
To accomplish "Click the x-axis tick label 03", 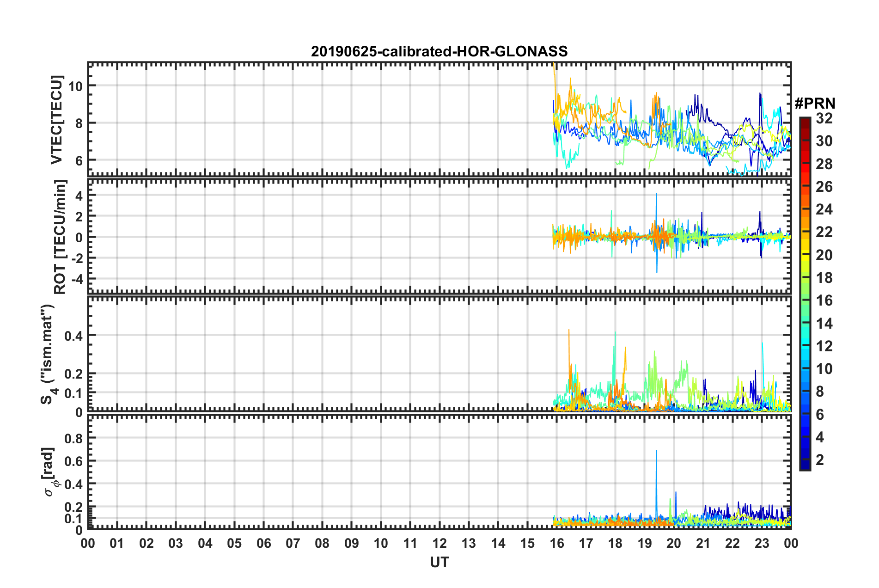I will point(176,543).
